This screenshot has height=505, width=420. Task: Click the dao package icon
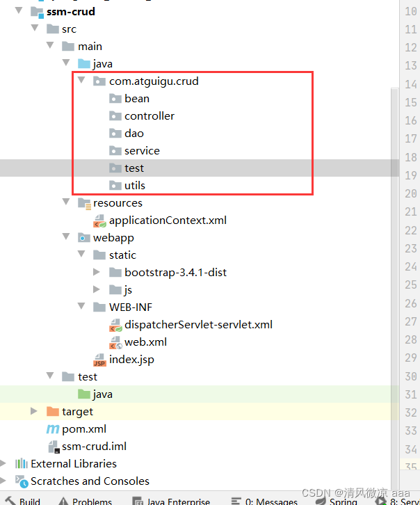[x=115, y=133]
